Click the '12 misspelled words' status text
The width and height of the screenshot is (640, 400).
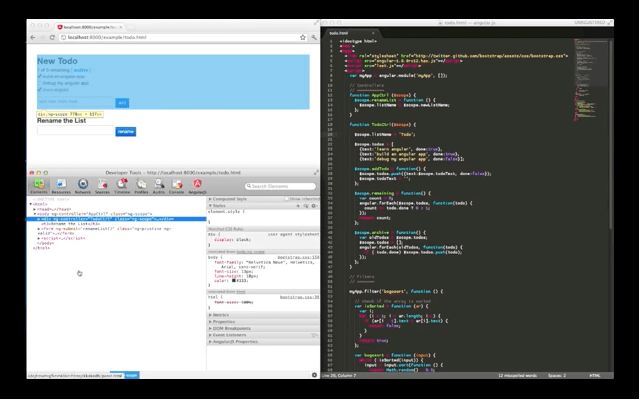click(x=518, y=376)
